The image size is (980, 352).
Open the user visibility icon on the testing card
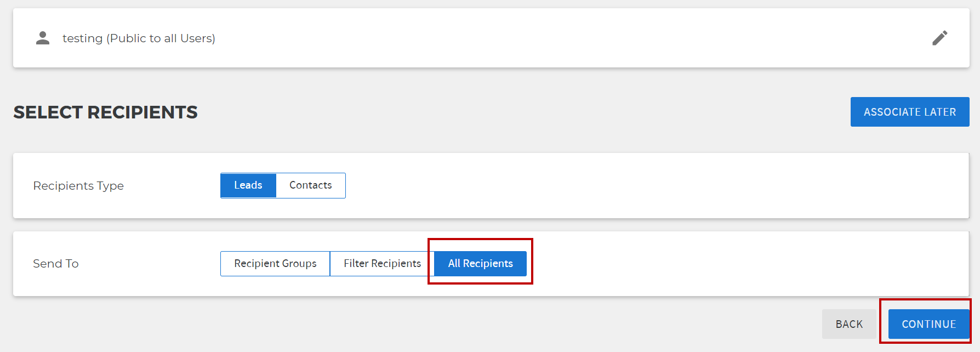tap(43, 38)
